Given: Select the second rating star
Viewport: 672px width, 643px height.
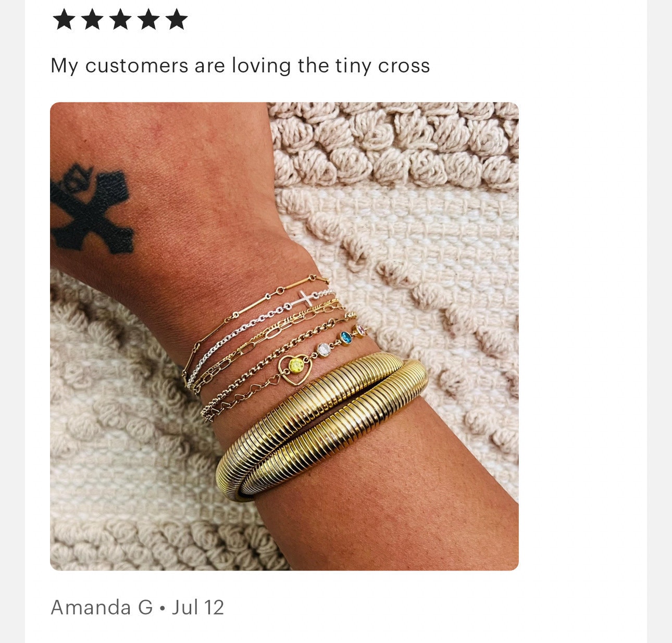Looking at the screenshot, I should coord(92,19).
